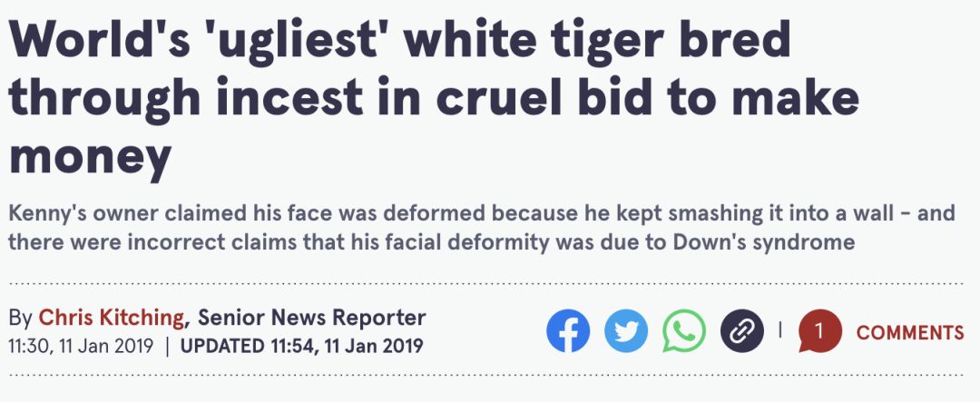Click the dotted line above the byline
The width and height of the screenshot is (980, 402).
490,284
